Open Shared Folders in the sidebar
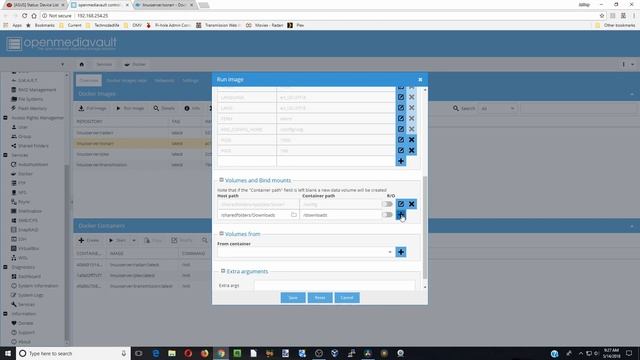The height and width of the screenshot is (360, 640). point(30,146)
